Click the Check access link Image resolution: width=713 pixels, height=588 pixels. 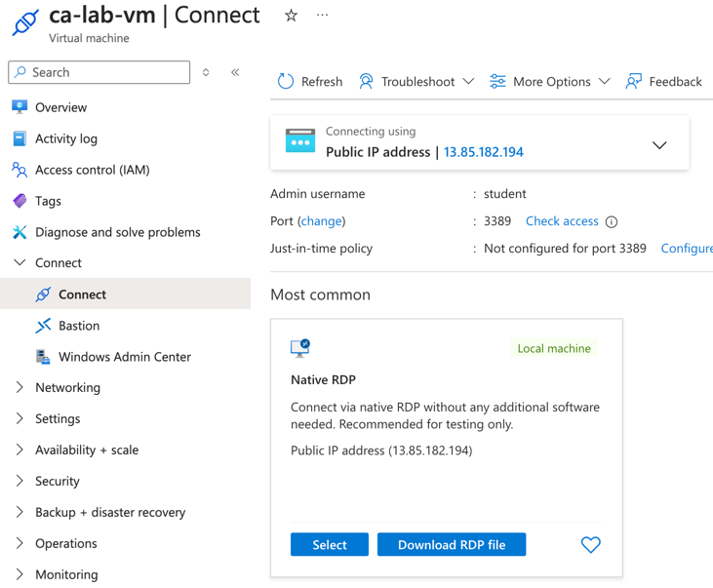click(562, 221)
